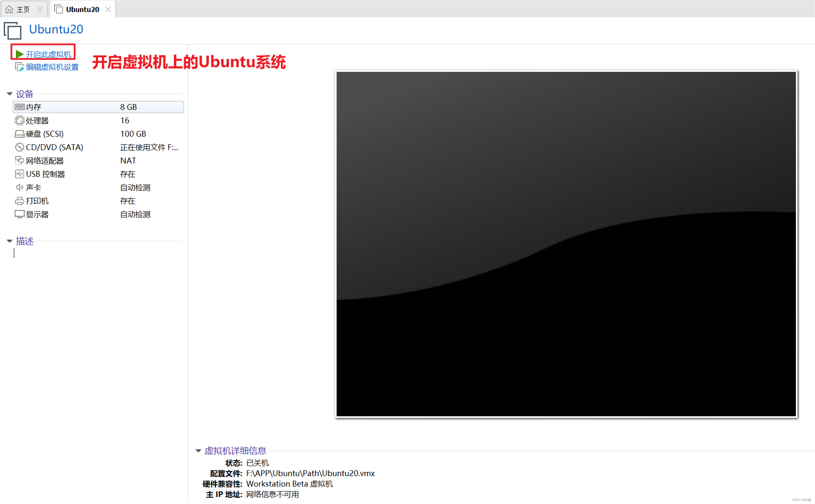
Task: Click the green play arrow icon
Action: (x=19, y=54)
